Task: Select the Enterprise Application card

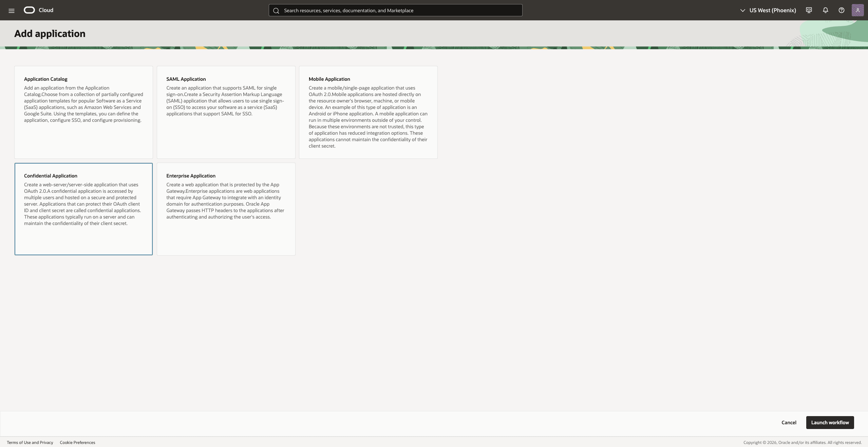Action: (226, 209)
